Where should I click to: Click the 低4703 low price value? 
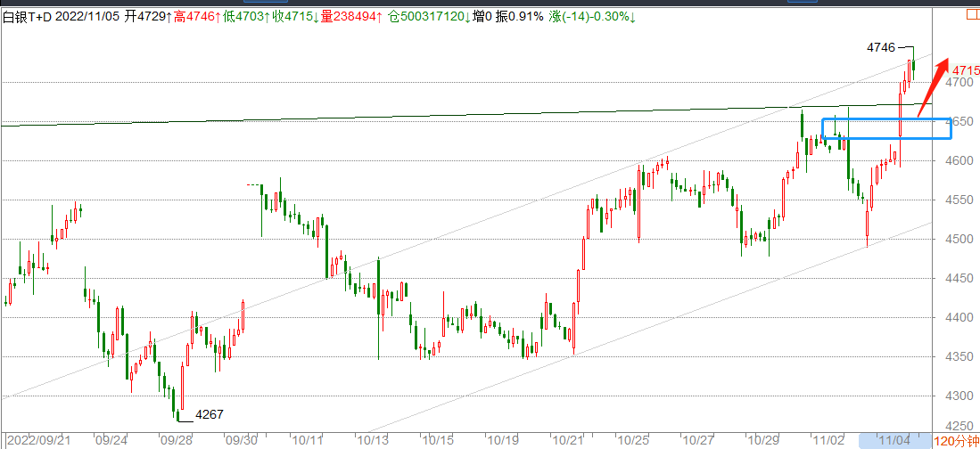(x=244, y=17)
